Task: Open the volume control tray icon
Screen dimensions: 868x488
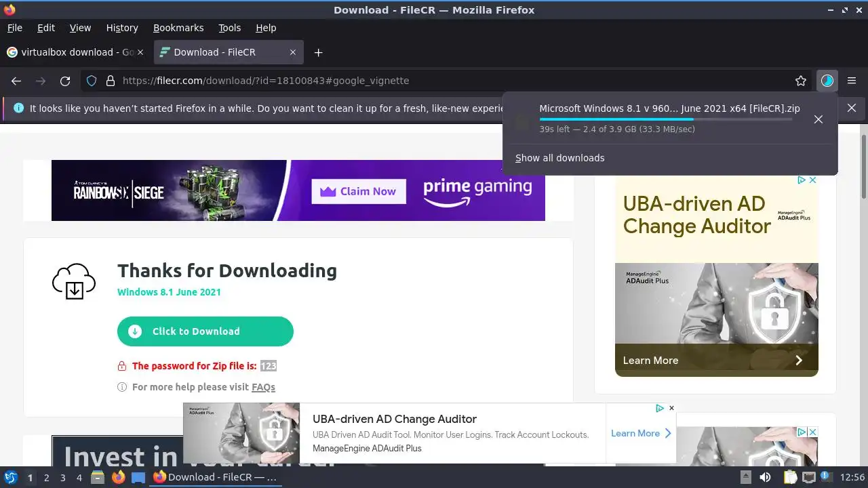Action: point(765,477)
